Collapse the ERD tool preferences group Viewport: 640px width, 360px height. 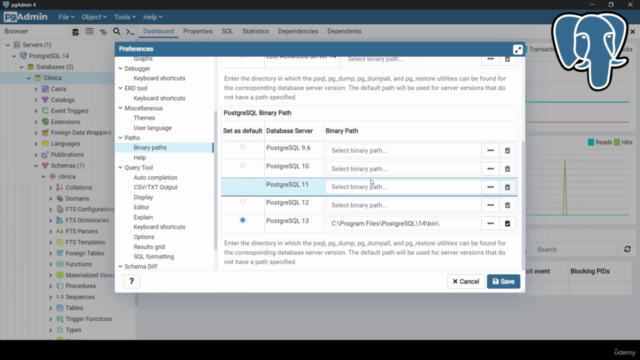coord(120,88)
